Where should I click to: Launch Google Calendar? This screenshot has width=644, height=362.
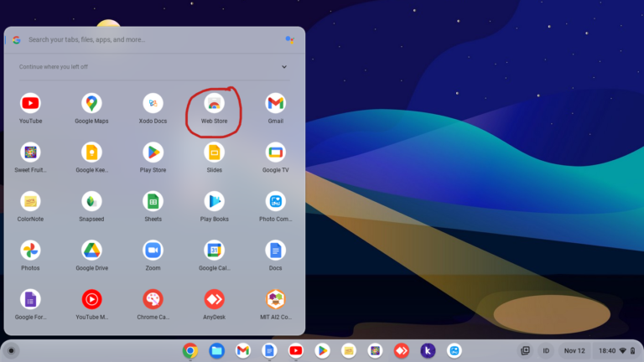tap(214, 251)
